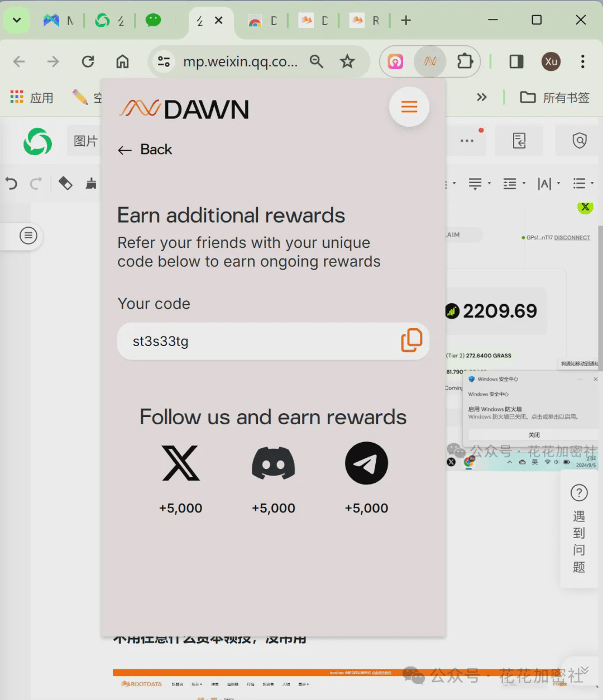This screenshot has height=700, width=603.
Task: Expand hidden bookmarks chevron
Action: tap(481, 97)
